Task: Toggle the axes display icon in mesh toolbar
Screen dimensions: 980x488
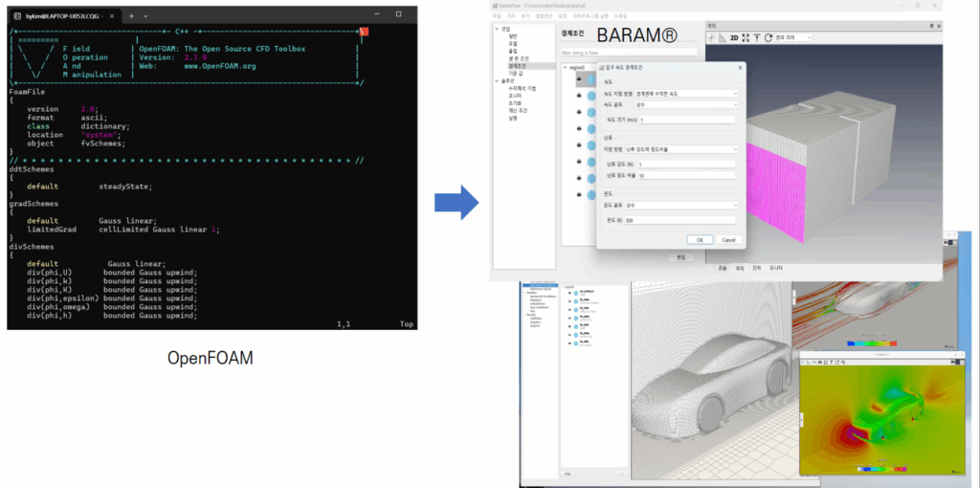Action: click(x=712, y=37)
